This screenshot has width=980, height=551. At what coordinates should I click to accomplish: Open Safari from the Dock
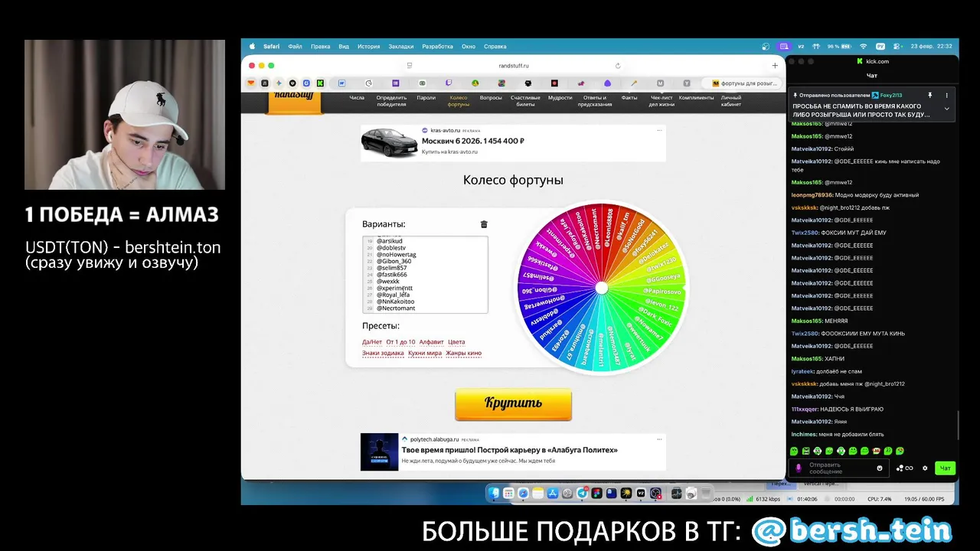pyautogui.click(x=523, y=494)
